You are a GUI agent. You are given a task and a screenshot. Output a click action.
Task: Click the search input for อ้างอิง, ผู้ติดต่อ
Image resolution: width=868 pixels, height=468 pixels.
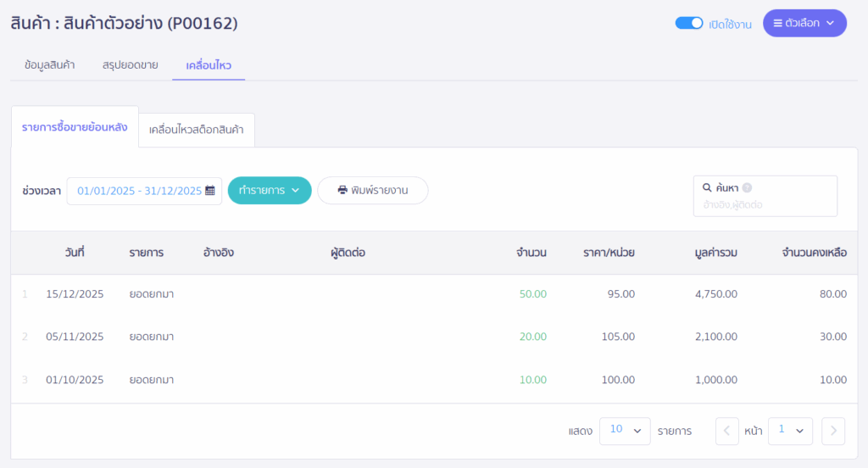click(765, 205)
